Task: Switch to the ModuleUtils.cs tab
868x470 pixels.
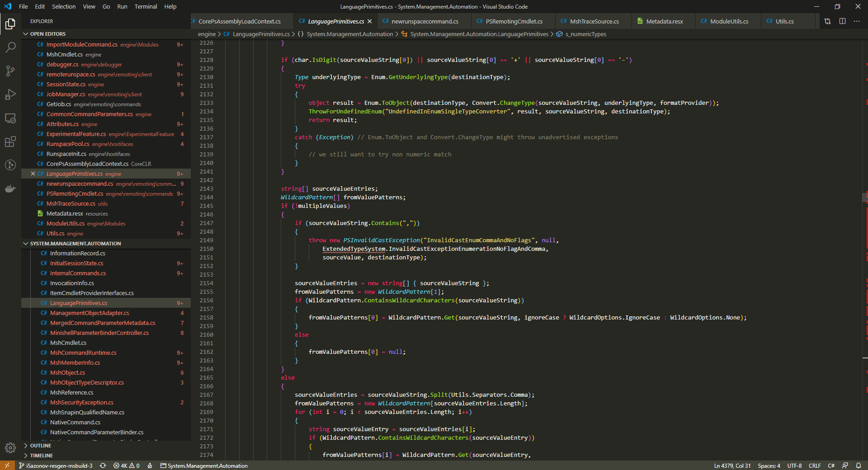Action: pos(729,21)
